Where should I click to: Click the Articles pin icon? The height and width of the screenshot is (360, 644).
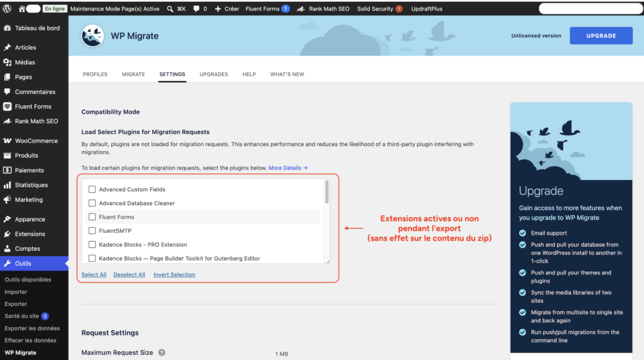tap(8, 47)
